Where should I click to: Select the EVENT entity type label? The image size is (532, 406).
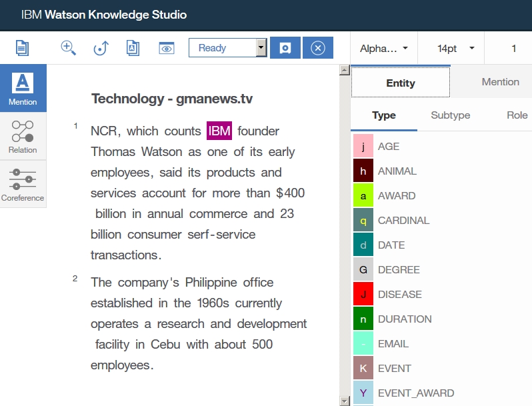[x=394, y=369]
